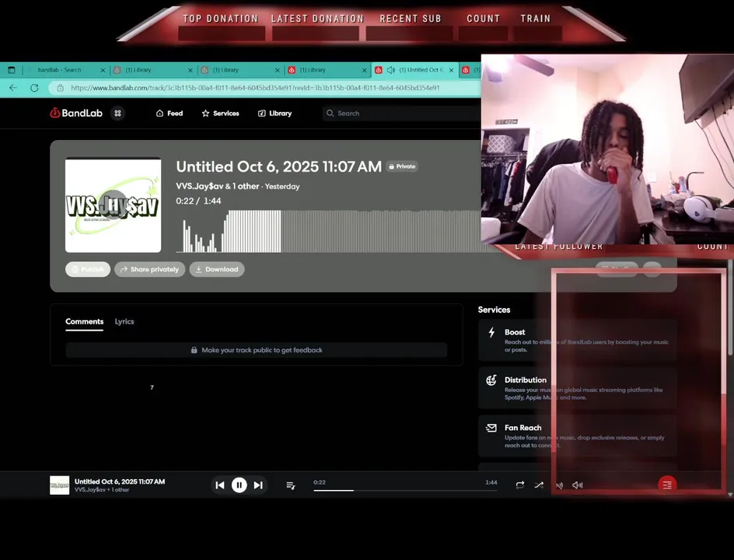Screen dimensions: 734x560
Task: Click the BandLab search field
Action: (402, 114)
